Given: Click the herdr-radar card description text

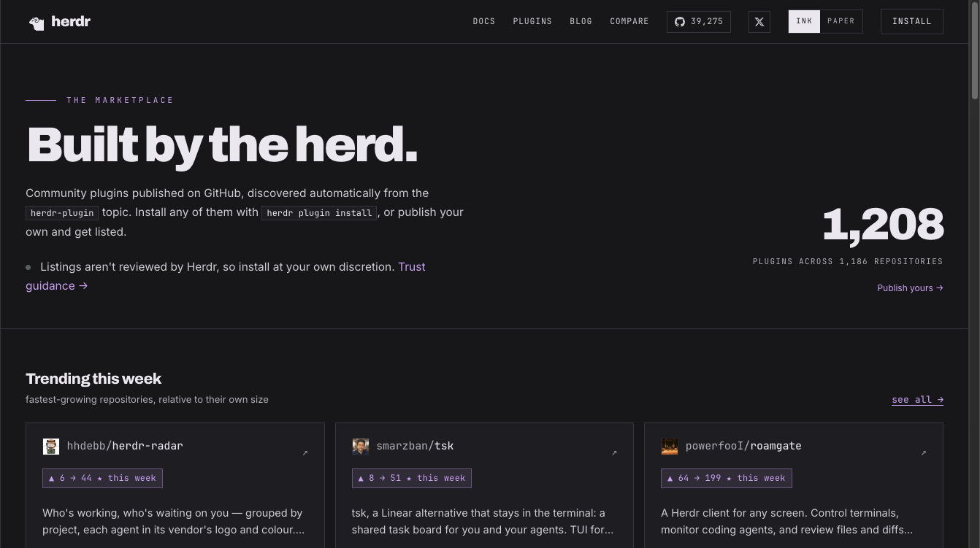Looking at the screenshot, I should 174,522.
